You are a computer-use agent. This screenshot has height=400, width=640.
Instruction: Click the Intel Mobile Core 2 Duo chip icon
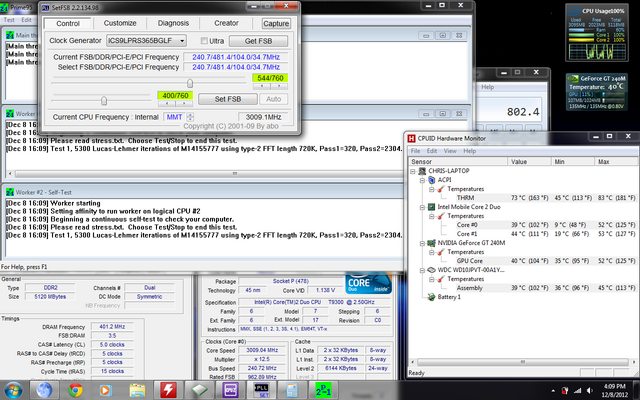point(431,207)
